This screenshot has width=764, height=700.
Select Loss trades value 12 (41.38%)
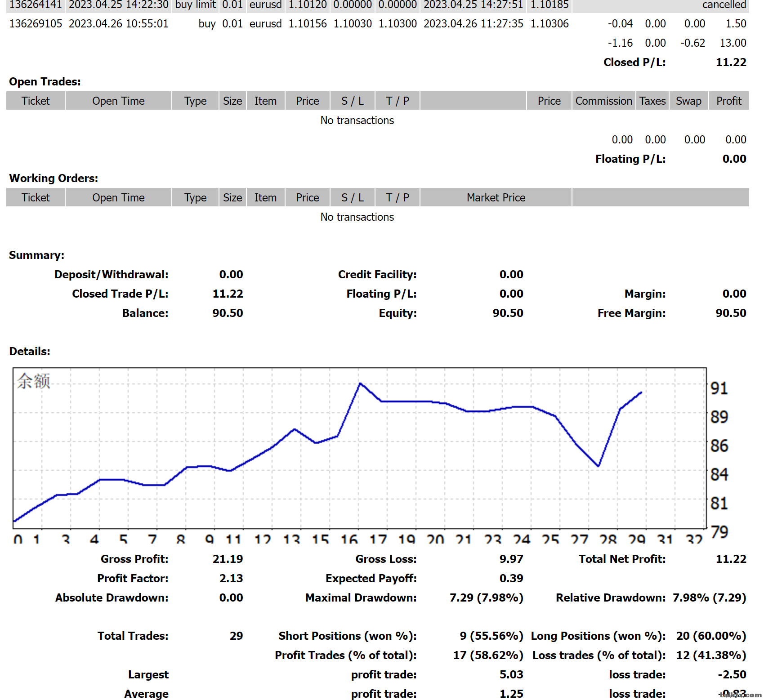point(711,655)
